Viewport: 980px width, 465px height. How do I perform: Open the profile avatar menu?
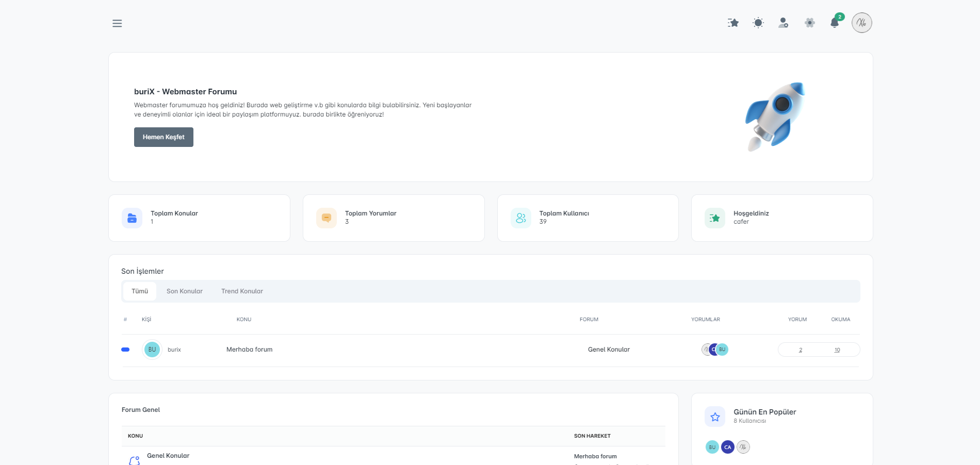coord(861,23)
